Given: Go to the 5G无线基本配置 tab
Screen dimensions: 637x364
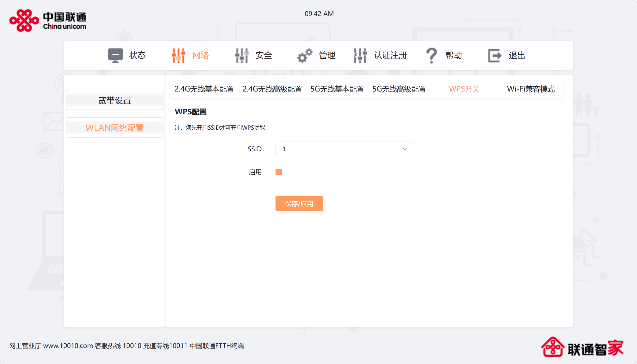Looking at the screenshot, I should coord(337,89).
